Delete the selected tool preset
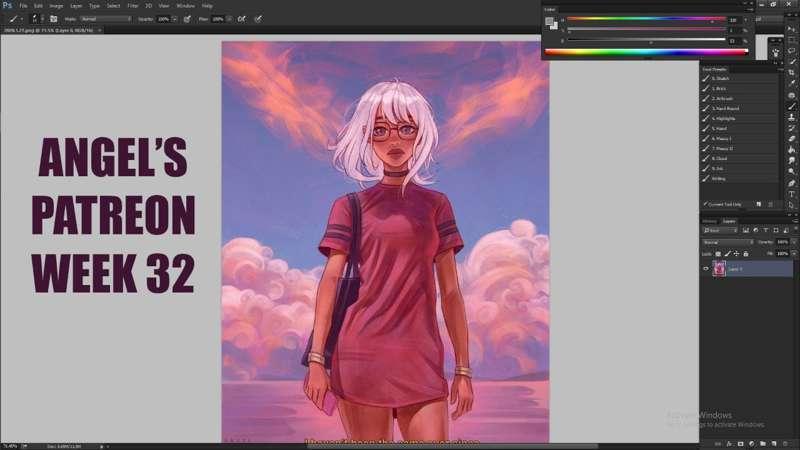 [x=770, y=204]
